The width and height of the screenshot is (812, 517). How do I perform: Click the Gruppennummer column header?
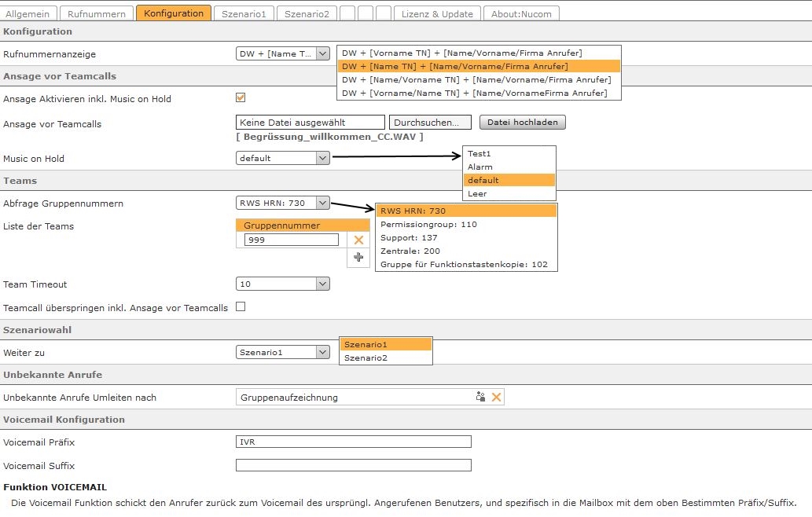303,225
